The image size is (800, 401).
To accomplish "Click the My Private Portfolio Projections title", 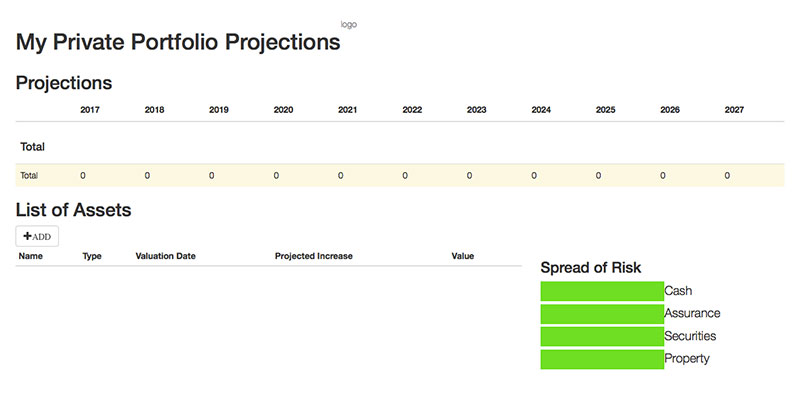I will click(x=178, y=42).
